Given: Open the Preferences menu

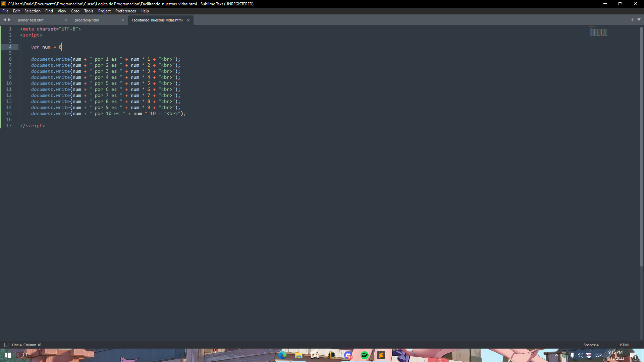Looking at the screenshot, I should tap(125, 11).
